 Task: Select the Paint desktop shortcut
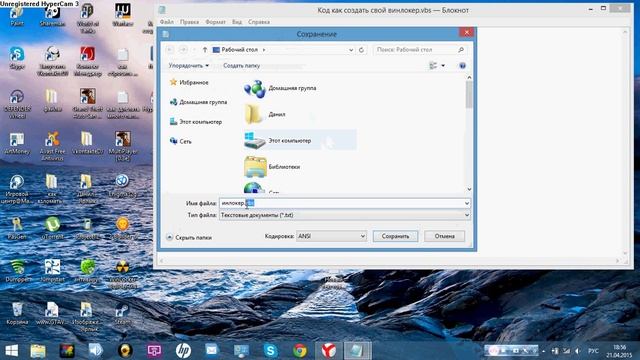(17, 15)
